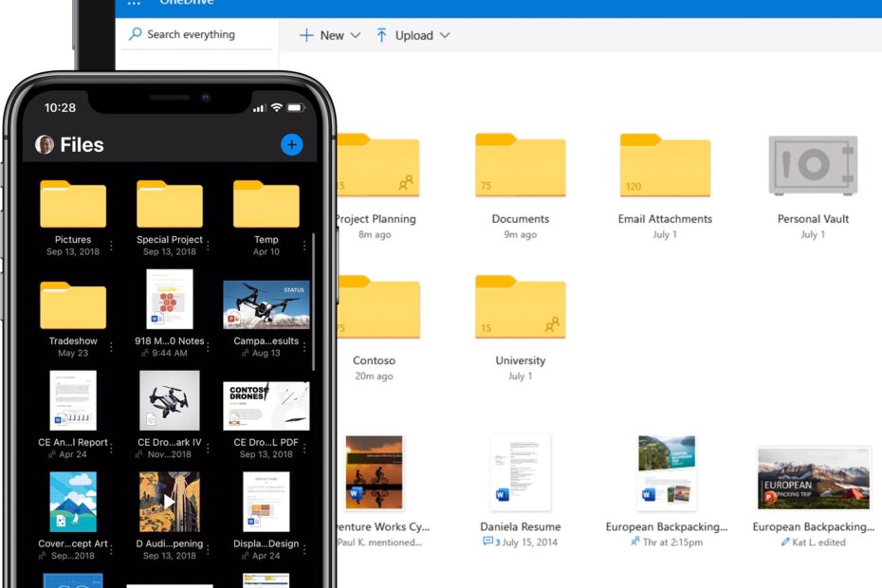The height and width of the screenshot is (588, 882).
Task: Open the CE Dro...L PDF thumbnail
Action: tap(266, 406)
